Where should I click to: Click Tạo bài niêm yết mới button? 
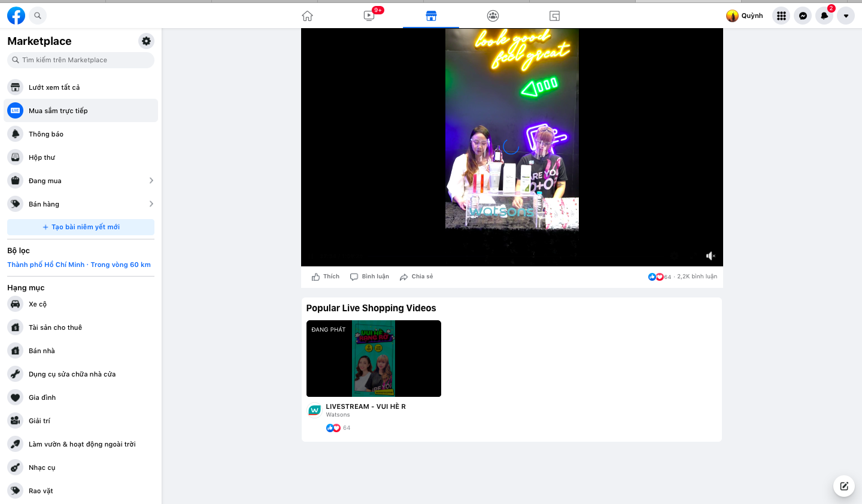(81, 227)
